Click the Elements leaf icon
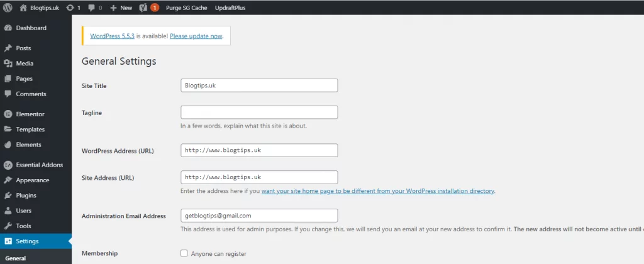Image resolution: width=644 pixels, height=264 pixels. point(8,145)
